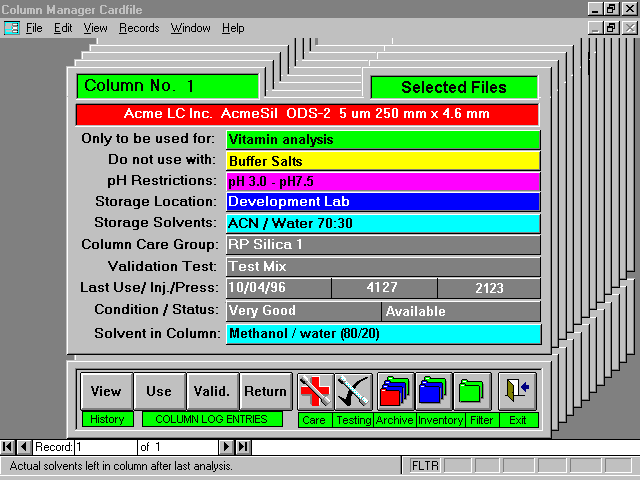Open the Care tool with red cross icon
The width and height of the screenshot is (640, 480).
click(315, 391)
